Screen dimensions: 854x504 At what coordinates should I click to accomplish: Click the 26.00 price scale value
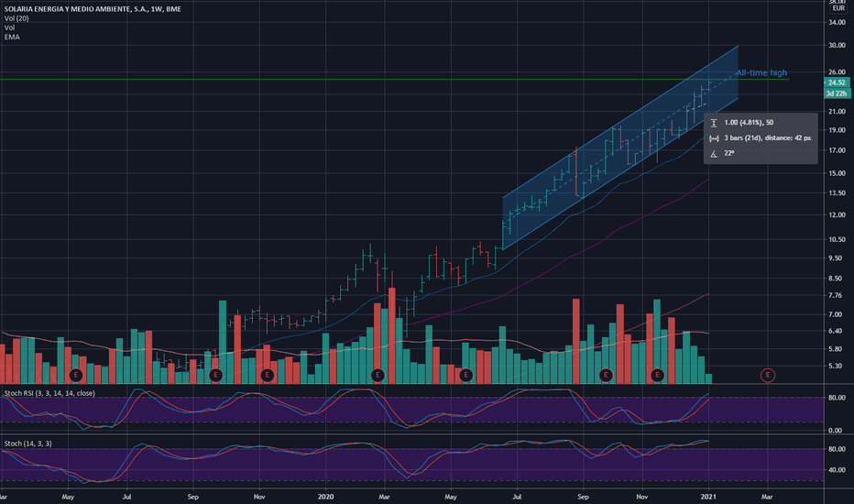tap(838, 71)
